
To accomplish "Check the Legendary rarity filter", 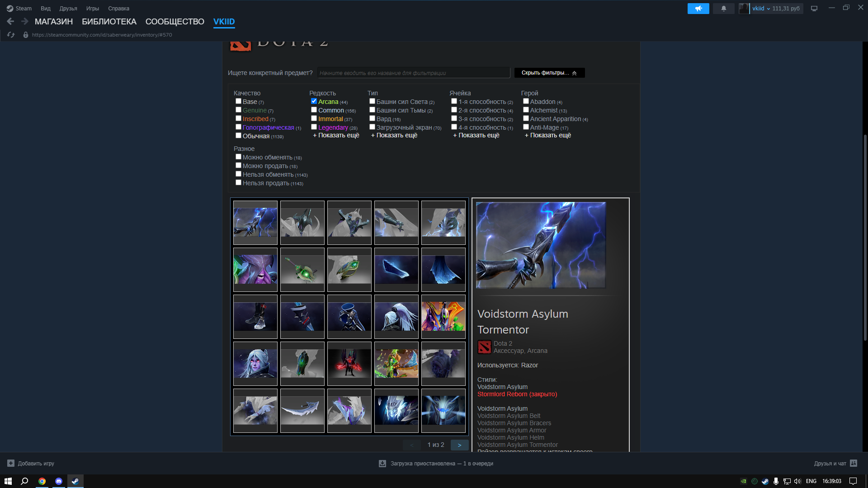I will [x=314, y=127].
